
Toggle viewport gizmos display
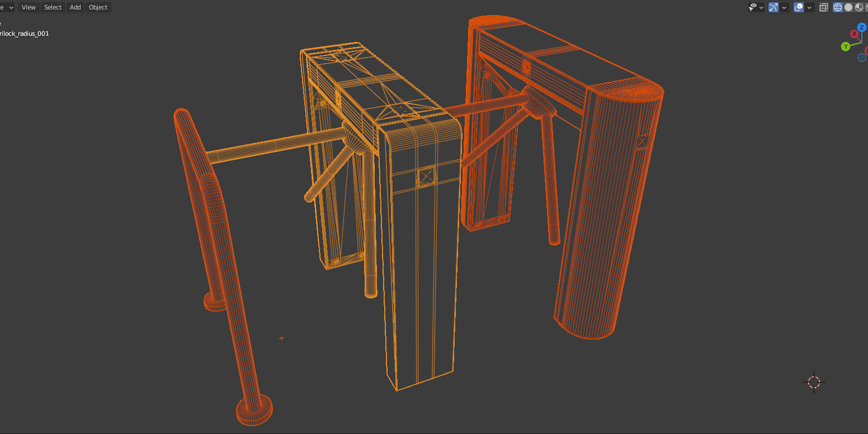click(773, 7)
